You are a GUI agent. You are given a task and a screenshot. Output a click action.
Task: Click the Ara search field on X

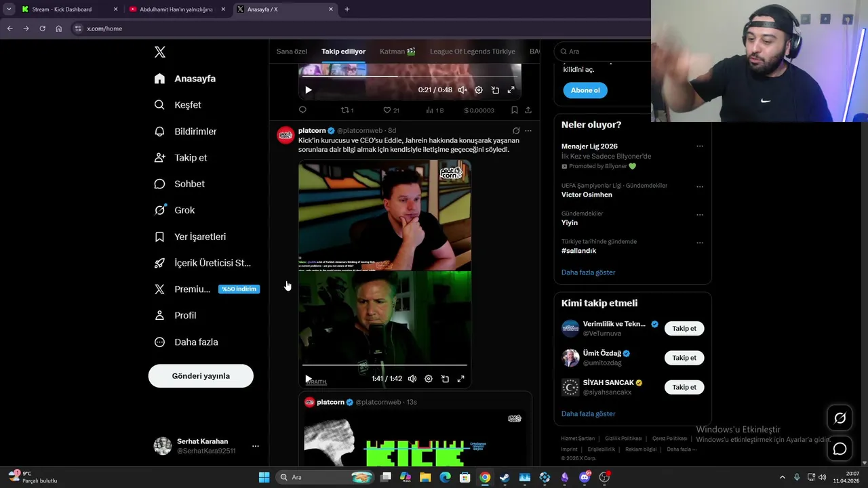click(602, 52)
